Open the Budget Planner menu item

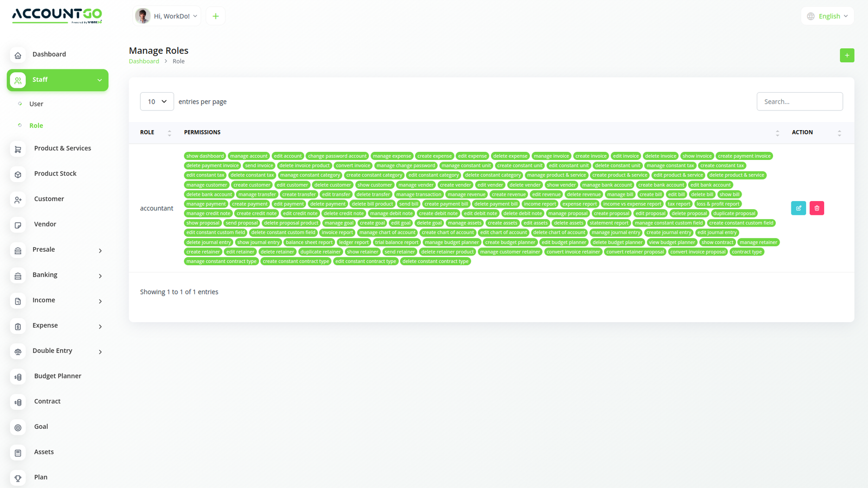(58, 376)
